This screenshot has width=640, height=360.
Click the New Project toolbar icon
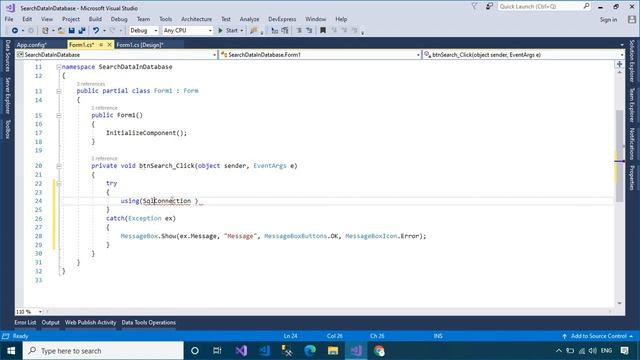pyautogui.click(x=45, y=31)
